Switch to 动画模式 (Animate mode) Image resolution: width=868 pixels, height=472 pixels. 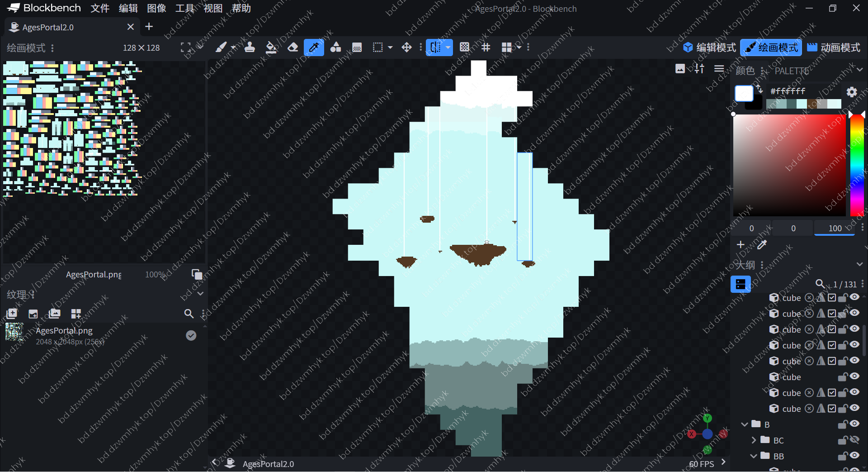tap(833, 48)
